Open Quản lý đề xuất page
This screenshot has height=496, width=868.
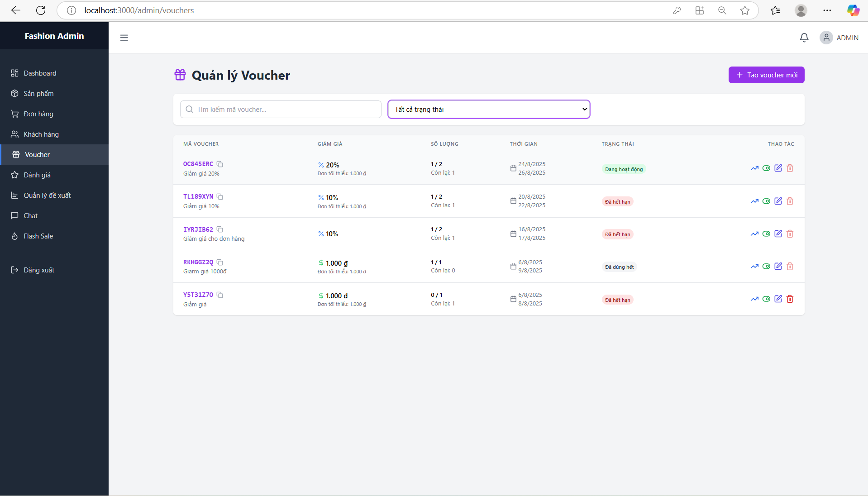pyautogui.click(x=54, y=196)
